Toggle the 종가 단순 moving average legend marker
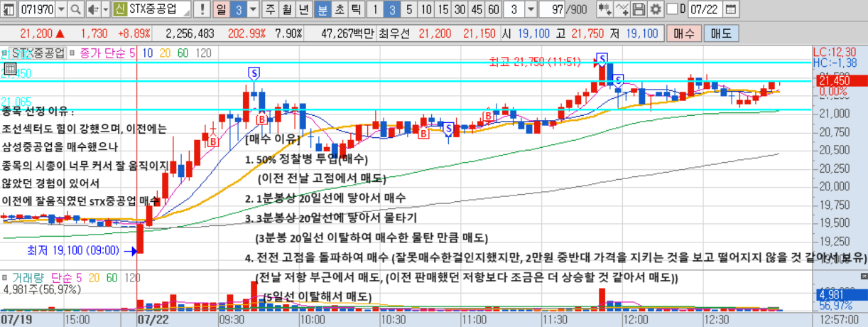This screenshot has height=327, width=868. (73, 53)
